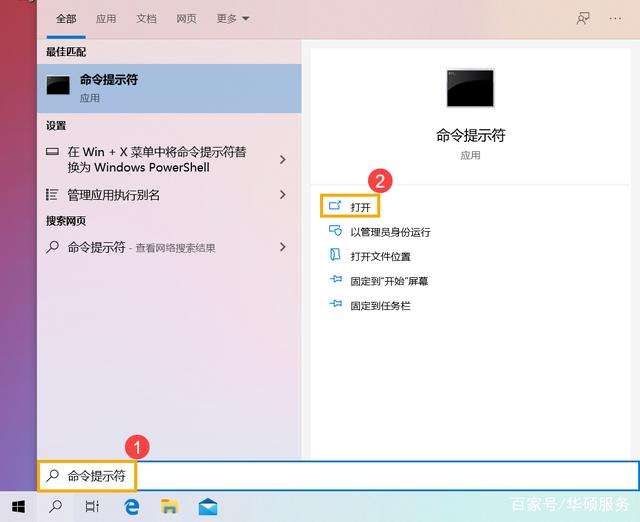Open the three-dot options menu
This screenshot has height=522, width=640.
click(x=615, y=18)
